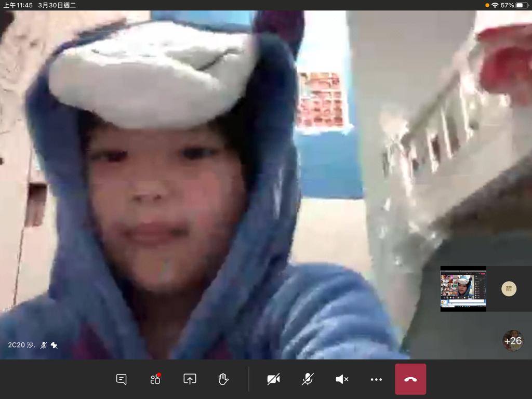The height and width of the screenshot is (399, 532).
Task: Tap the muted mic icon beside 2C20 沙.
Action: (44, 345)
